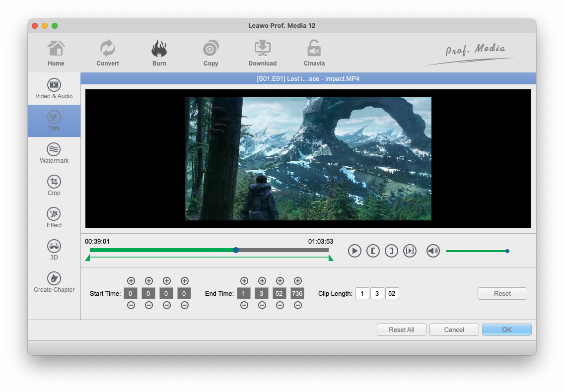
Task: Click the Start Time seconds field
Action: (166, 293)
